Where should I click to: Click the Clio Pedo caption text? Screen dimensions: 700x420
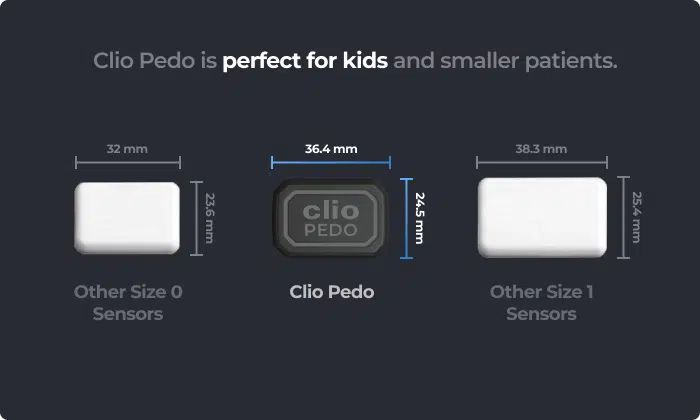tap(332, 292)
